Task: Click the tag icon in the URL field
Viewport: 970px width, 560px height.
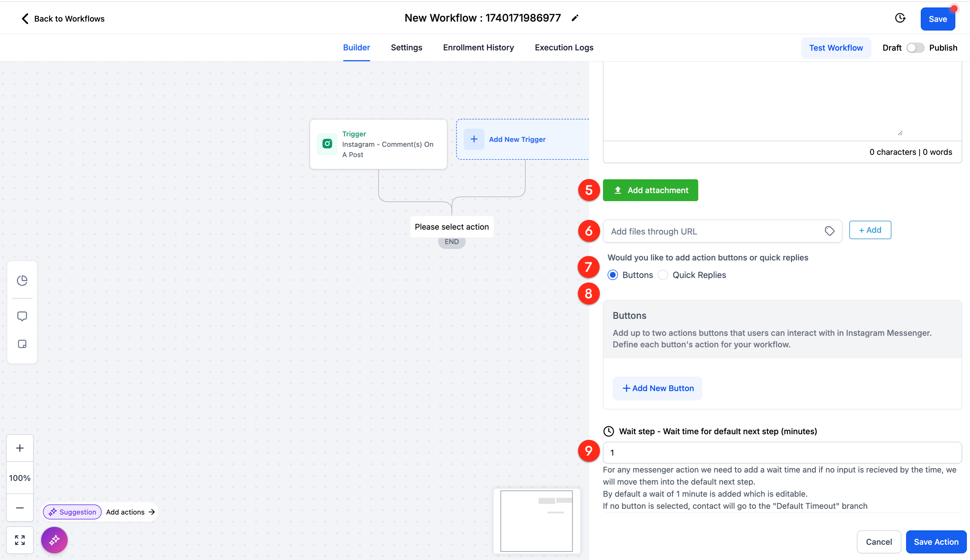Action: pos(829,231)
